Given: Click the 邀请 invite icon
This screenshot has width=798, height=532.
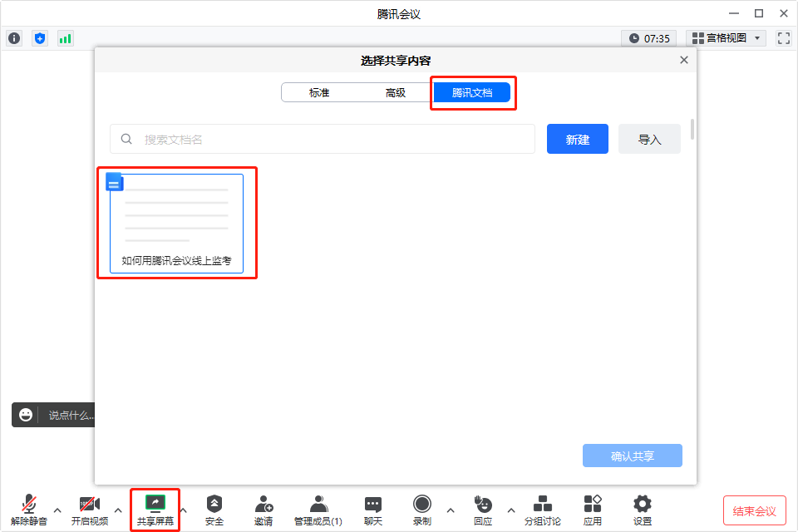Looking at the screenshot, I should click(264, 510).
